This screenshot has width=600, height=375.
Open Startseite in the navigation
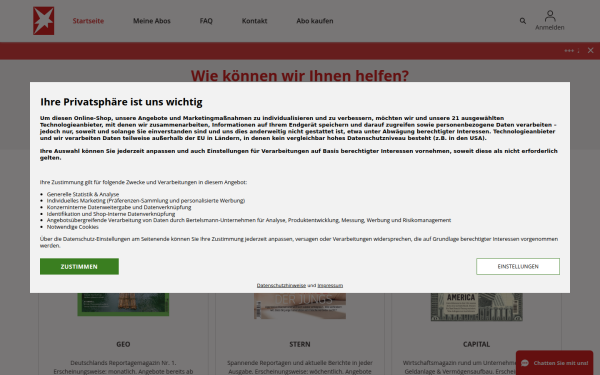[88, 21]
